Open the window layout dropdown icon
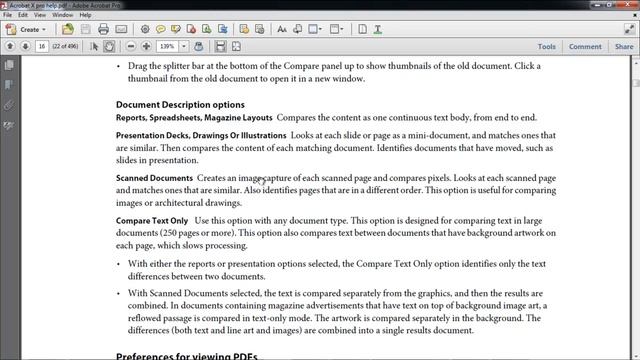The height and width of the screenshot is (360, 640). 337,29
